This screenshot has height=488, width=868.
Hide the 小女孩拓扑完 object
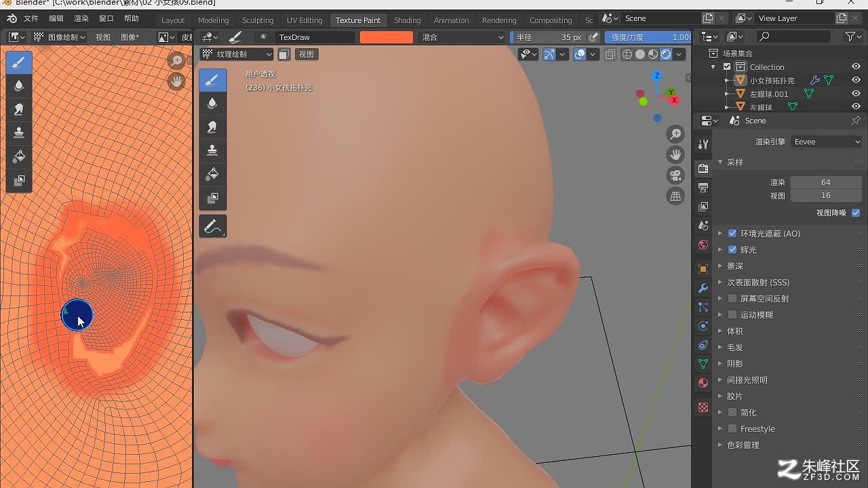pos(856,80)
